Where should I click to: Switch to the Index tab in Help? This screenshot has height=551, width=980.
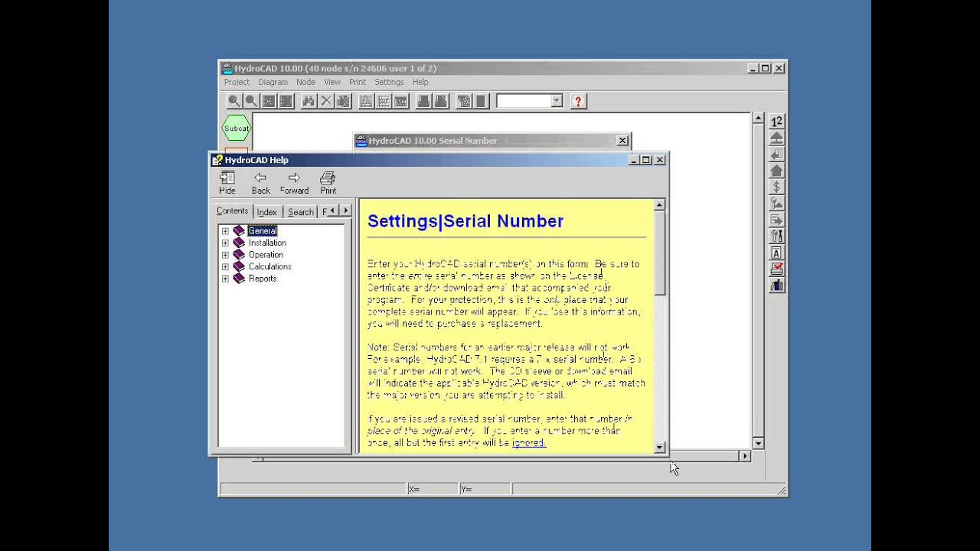click(x=266, y=212)
